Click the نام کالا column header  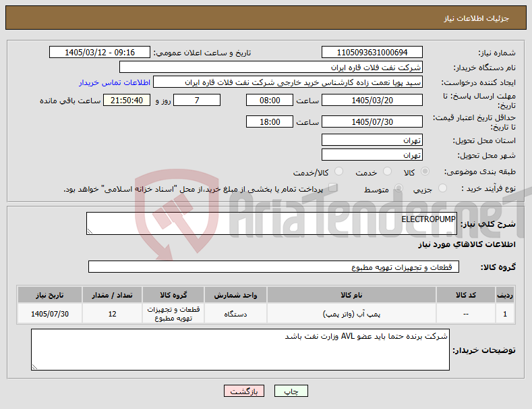tap(351, 295)
